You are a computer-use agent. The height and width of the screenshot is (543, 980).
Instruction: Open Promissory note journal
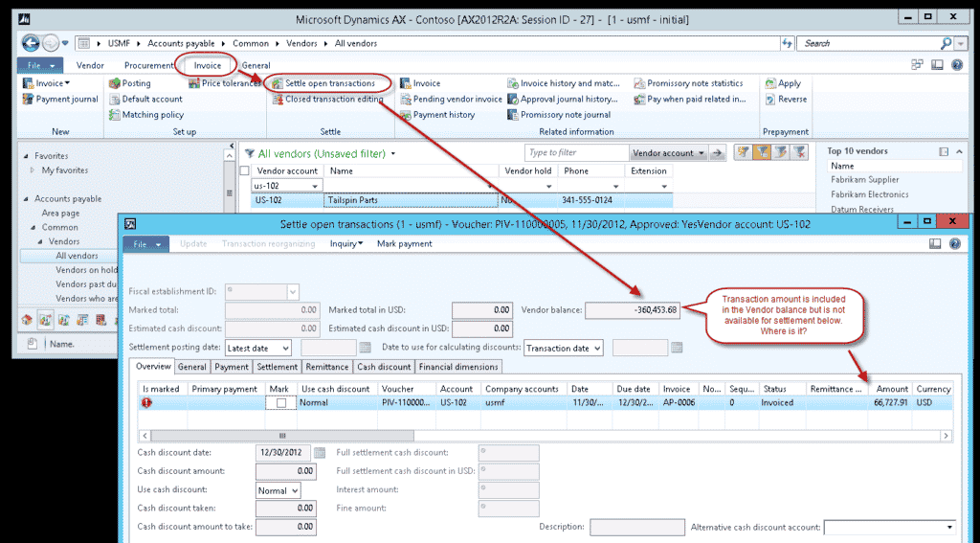[x=559, y=115]
